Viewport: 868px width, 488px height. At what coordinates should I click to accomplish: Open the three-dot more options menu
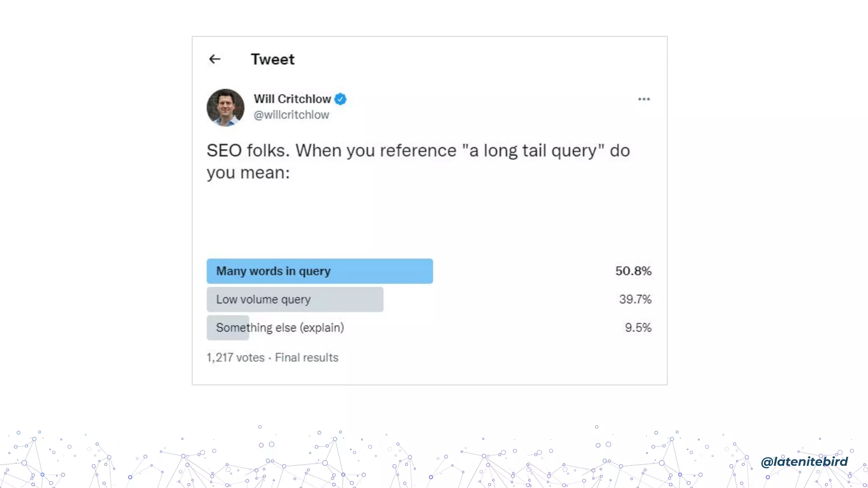tap(644, 99)
